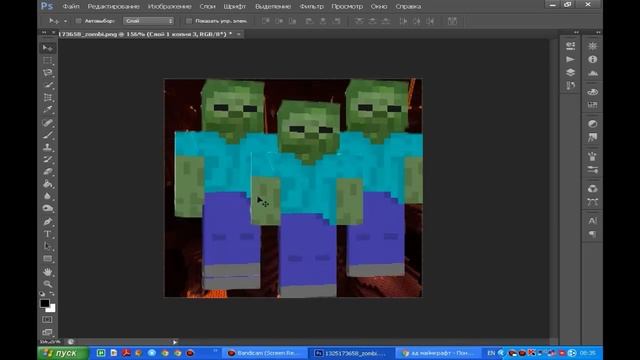The width and height of the screenshot is (640, 360).
Task: Open the Слой auto-select dropdown
Action: (149, 21)
